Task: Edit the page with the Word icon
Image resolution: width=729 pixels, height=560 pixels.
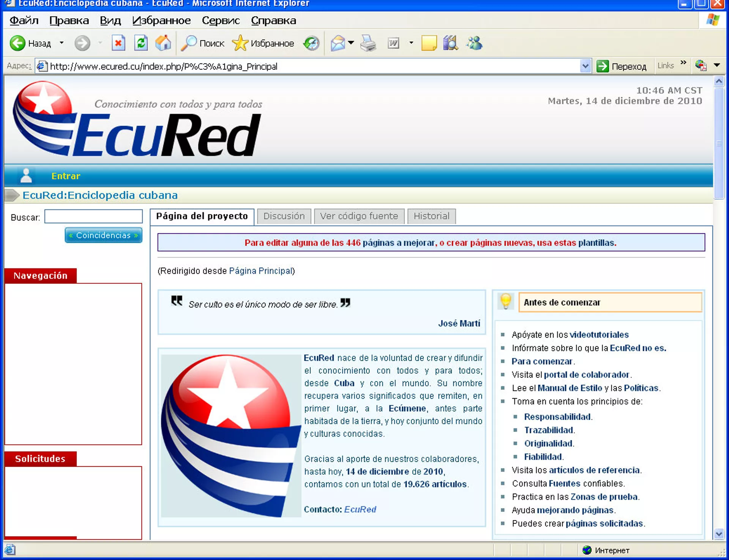Action: point(394,43)
